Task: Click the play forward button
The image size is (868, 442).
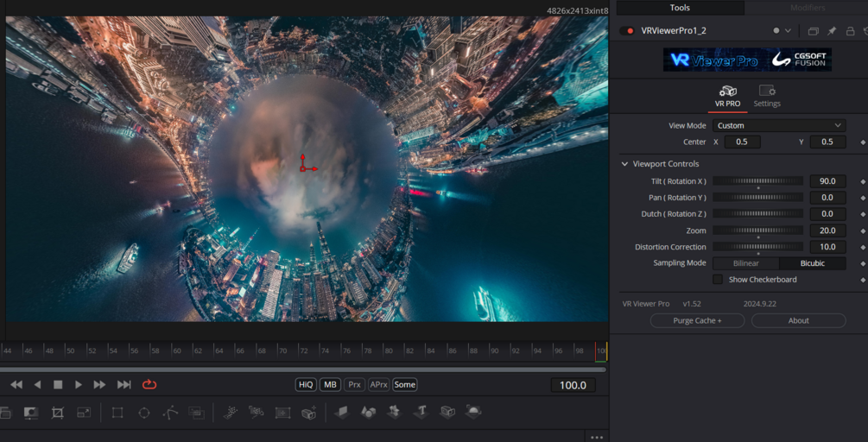Action: coord(79,384)
